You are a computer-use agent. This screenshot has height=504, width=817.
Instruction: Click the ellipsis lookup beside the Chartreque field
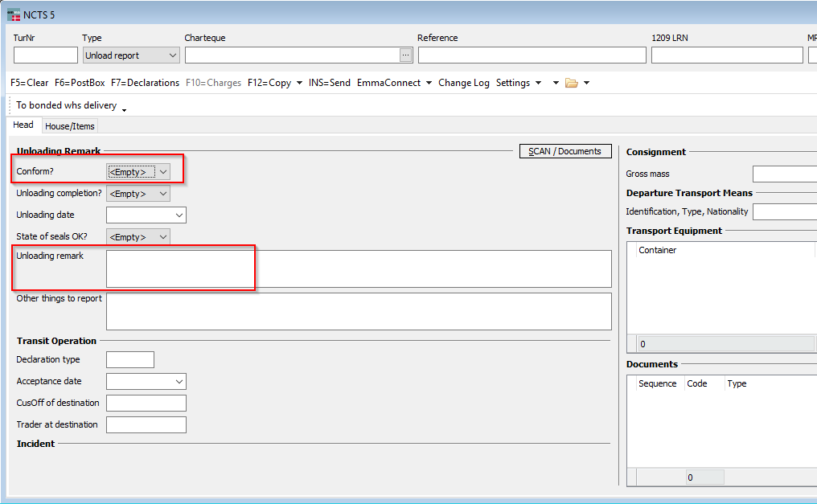(406, 55)
